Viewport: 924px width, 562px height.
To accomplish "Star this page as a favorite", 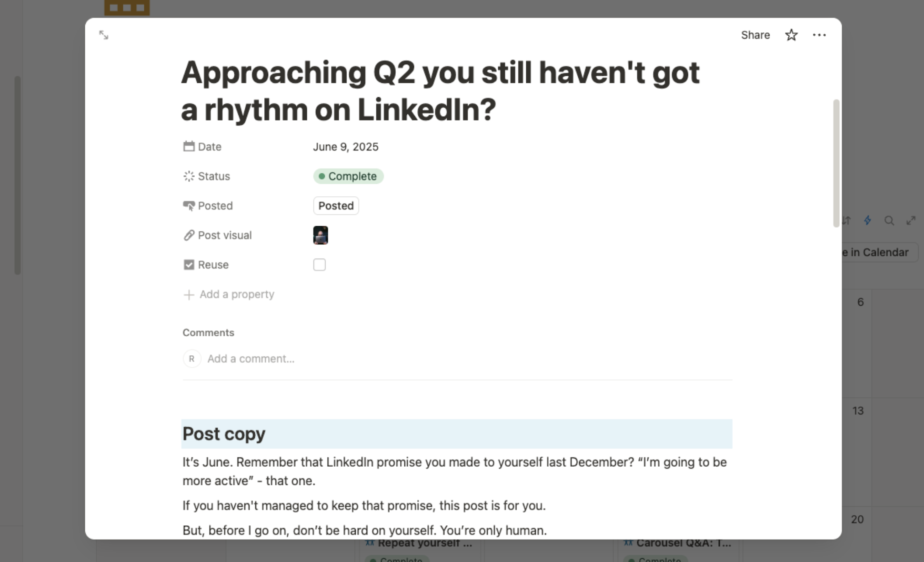I will click(x=791, y=35).
